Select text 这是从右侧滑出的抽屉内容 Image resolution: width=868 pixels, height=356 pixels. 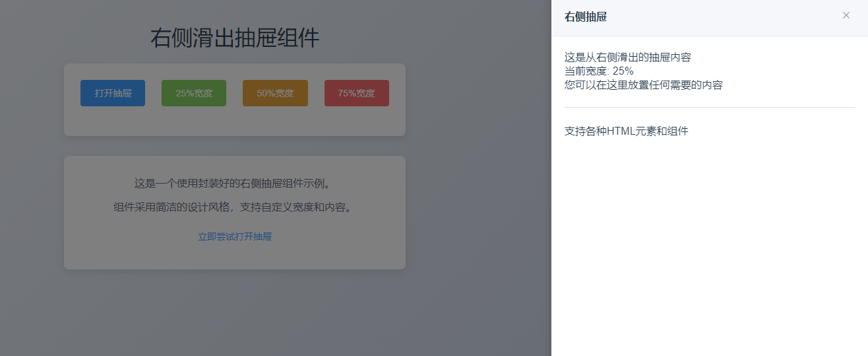[x=628, y=57]
